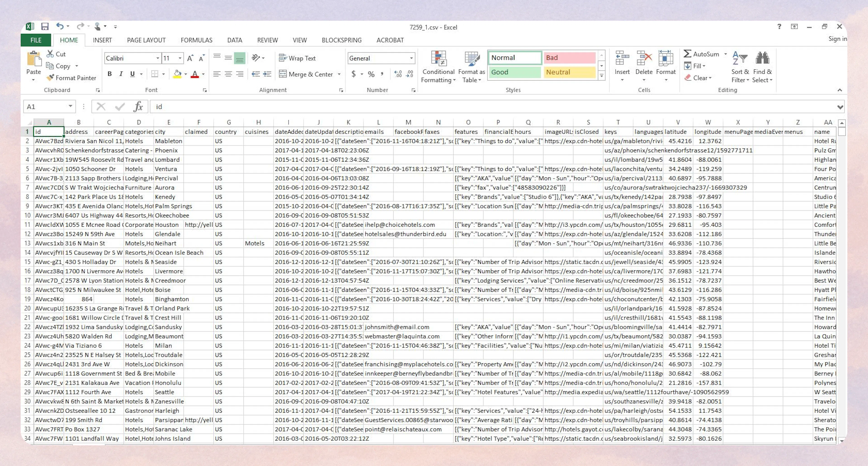
Task: Apply the Bad cell style
Action: pyautogui.click(x=569, y=57)
